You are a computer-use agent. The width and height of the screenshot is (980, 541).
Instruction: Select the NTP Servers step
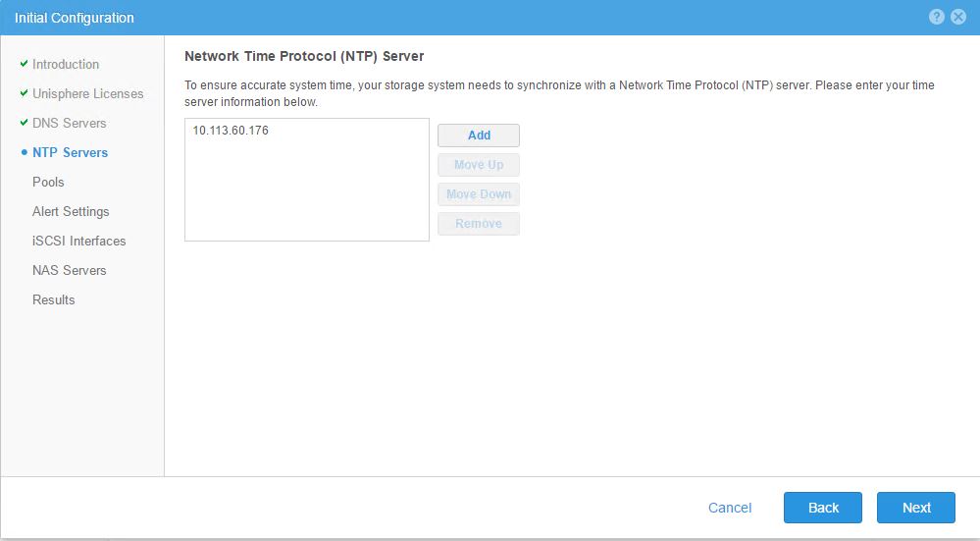tap(70, 152)
